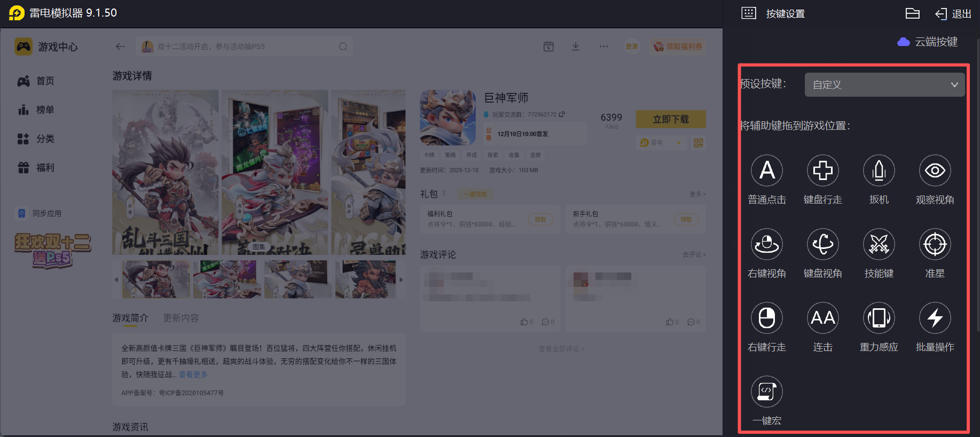Open the 预设按键 自定义 dropdown

884,85
